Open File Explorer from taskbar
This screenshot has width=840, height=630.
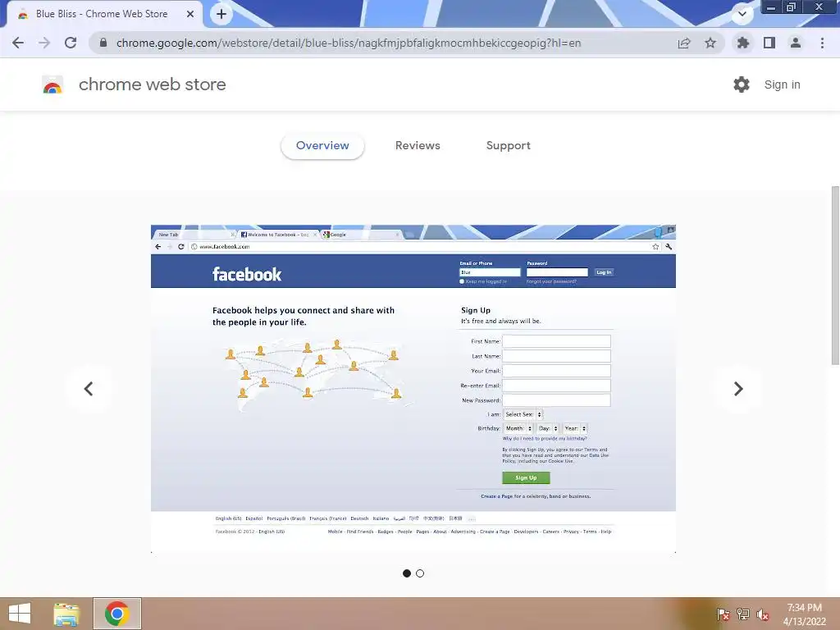point(67,614)
